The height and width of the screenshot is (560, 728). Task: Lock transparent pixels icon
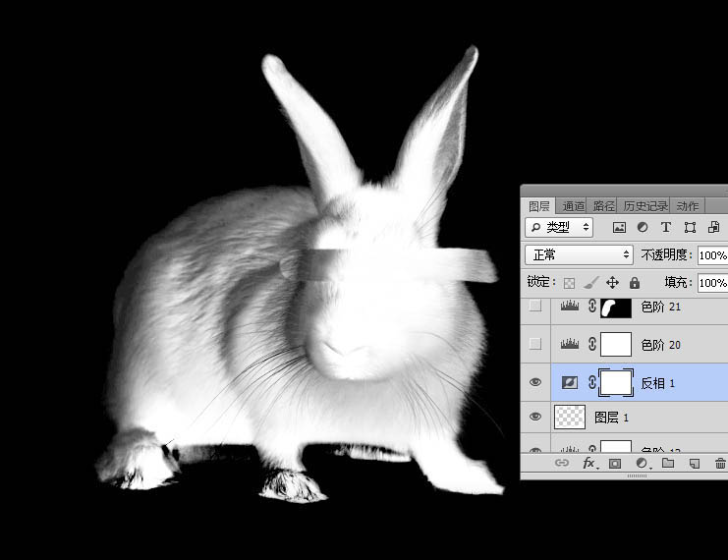[x=569, y=283]
